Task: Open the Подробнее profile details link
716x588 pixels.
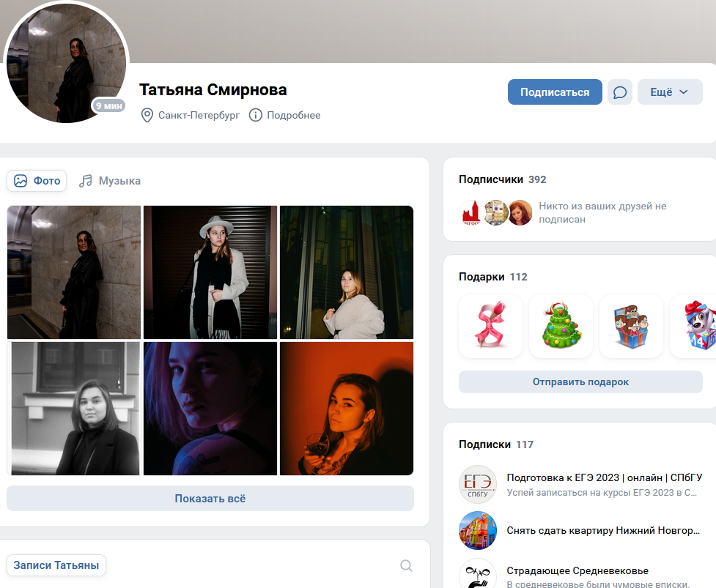Action: click(x=294, y=116)
